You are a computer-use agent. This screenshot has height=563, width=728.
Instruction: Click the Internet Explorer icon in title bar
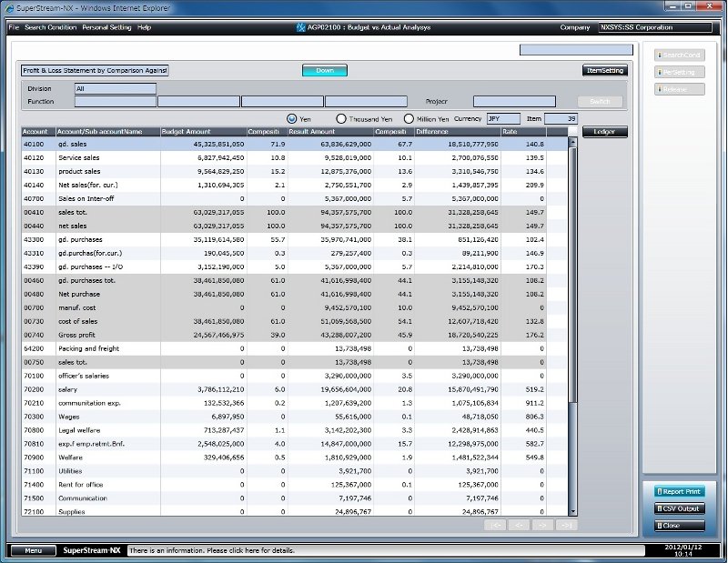coord(9,8)
